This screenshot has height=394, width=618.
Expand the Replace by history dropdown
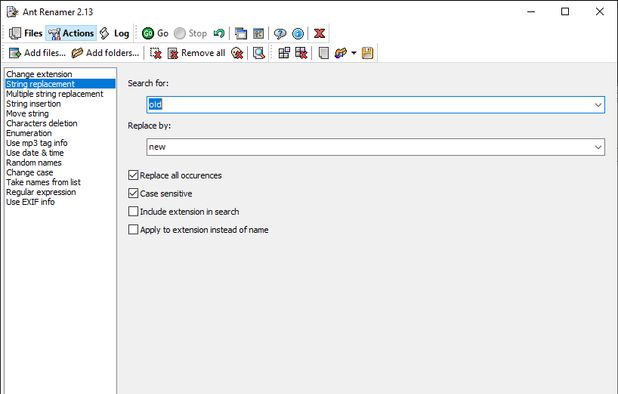point(598,147)
